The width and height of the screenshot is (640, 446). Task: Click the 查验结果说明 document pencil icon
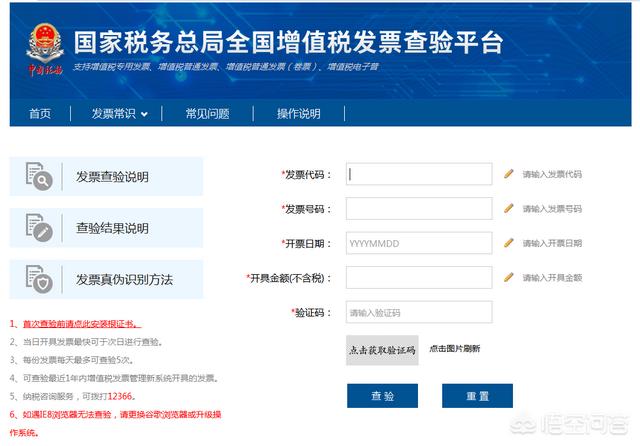click(39, 228)
